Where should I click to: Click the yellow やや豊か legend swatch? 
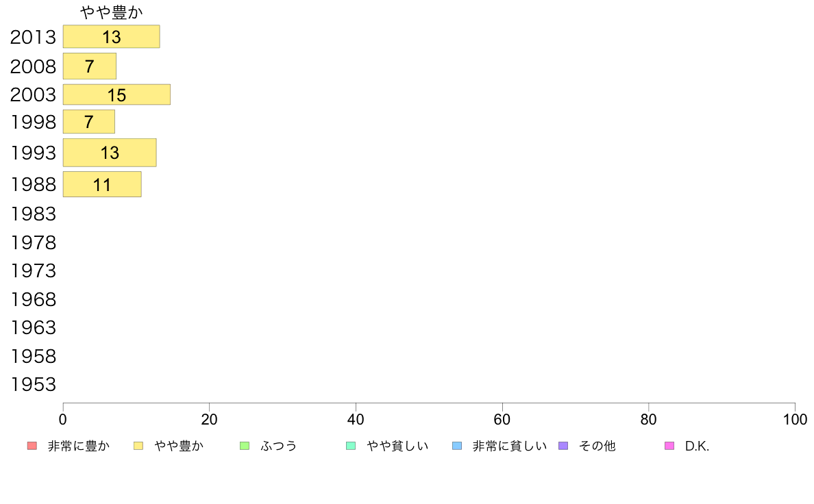[138, 446]
